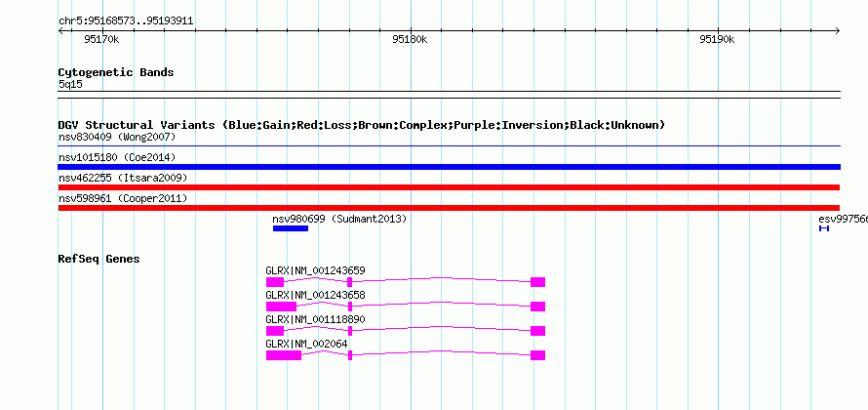Select label nsv980699 (Sudmant2013)
Viewport: 868px width, 410px height.
click(x=338, y=219)
